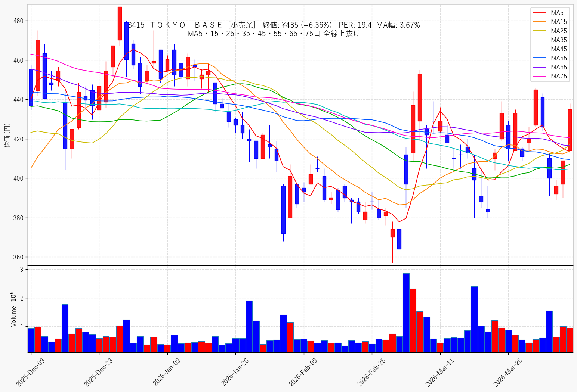Click the 株価 (円) y-axis label
The height and width of the screenshot is (392, 577).
pyautogui.click(x=7, y=135)
